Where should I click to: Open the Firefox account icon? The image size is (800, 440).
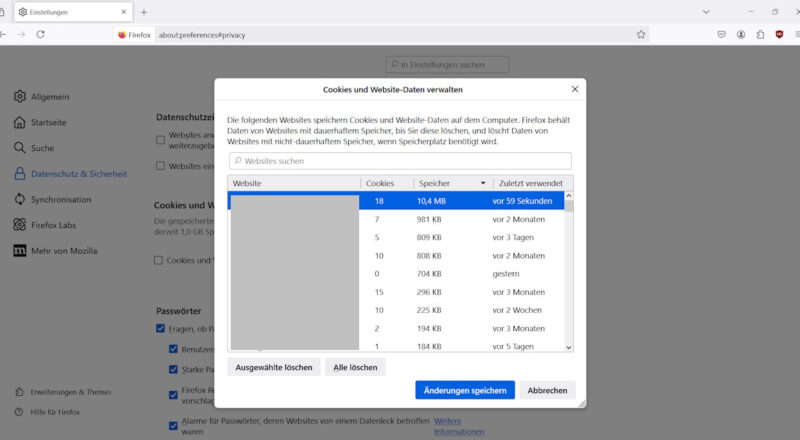click(x=741, y=35)
